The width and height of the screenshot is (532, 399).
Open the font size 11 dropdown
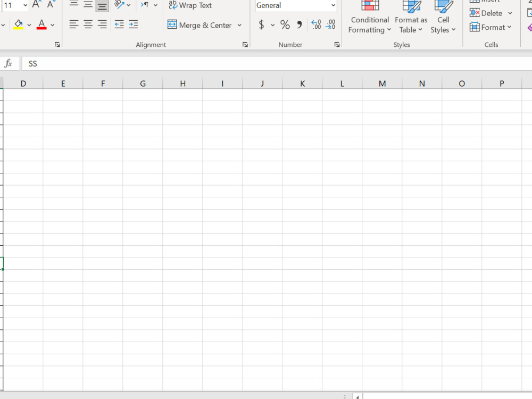[25, 5]
